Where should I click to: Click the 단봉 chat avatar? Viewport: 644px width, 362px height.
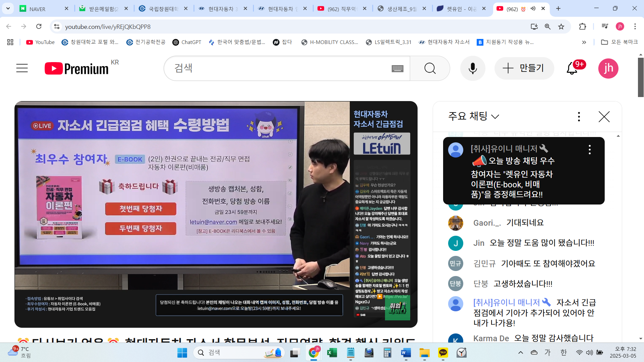pyautogui.click(x=456, y=284)
